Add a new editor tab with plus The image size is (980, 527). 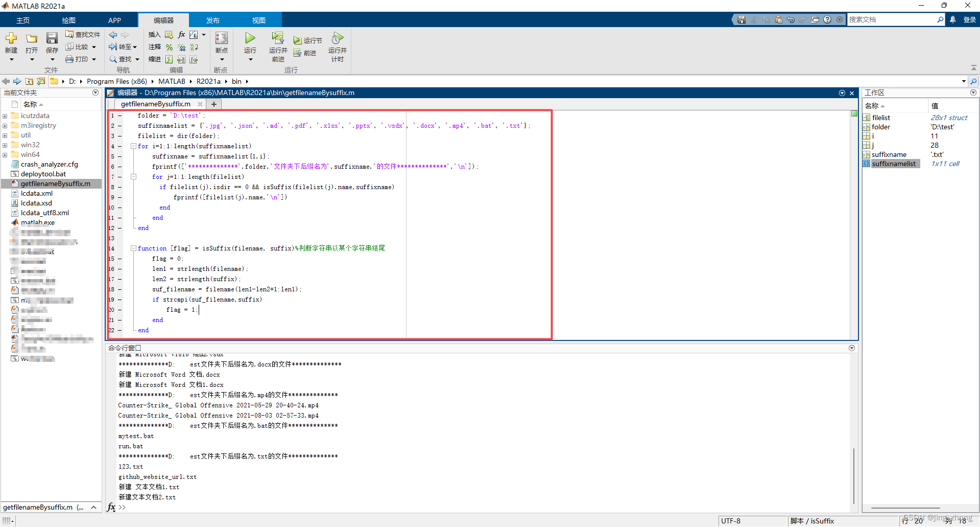(x=214, y=104)
